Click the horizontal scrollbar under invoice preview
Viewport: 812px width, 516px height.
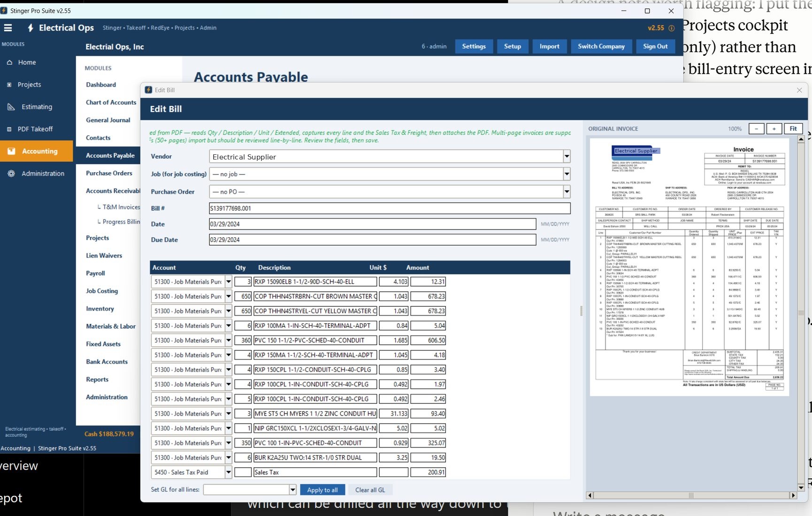click(x=691, y=495)
